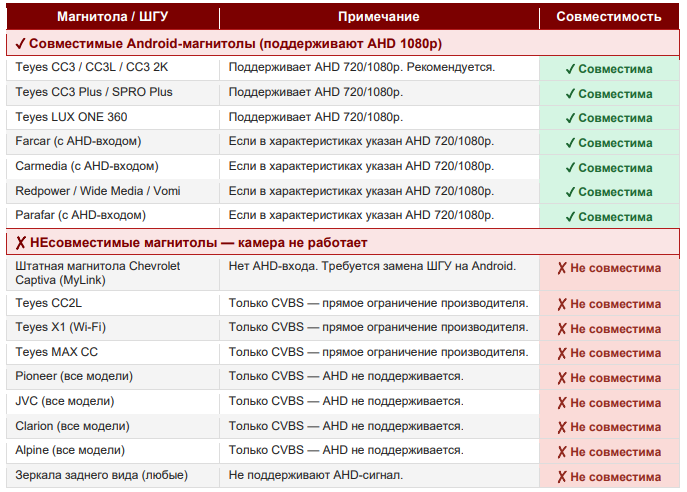Image resolution: width=687 pixels, height=492 pixels.
Task: Click 'Совместима' in the Teyes CC3 Plus row
Action: tap(609, 94)
